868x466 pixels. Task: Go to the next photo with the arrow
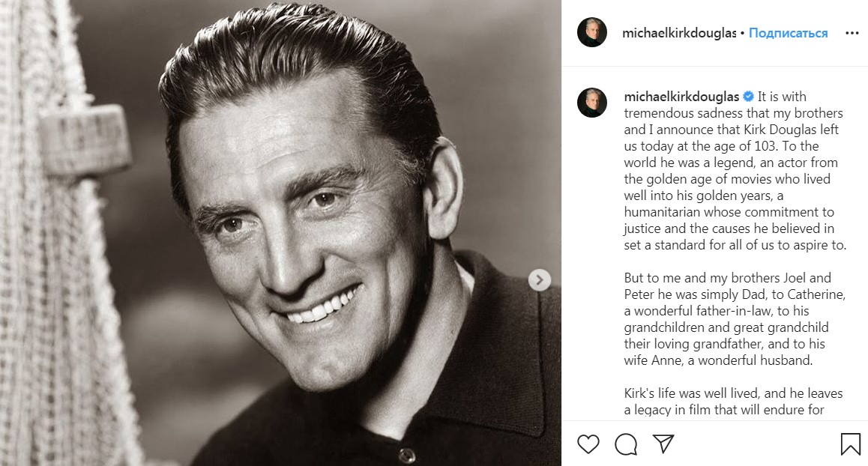click(539, 280)
